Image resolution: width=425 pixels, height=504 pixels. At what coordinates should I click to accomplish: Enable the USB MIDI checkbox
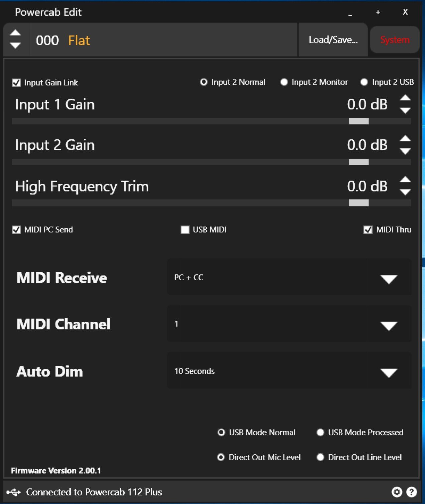click(x=185, y=230)
